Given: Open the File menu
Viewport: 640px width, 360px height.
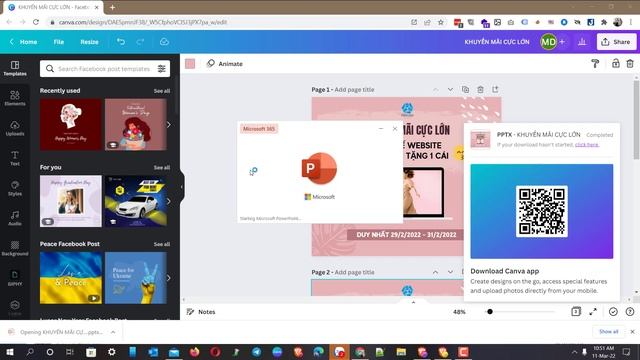Looking at the screenshot, I should [x=59, y=42].
